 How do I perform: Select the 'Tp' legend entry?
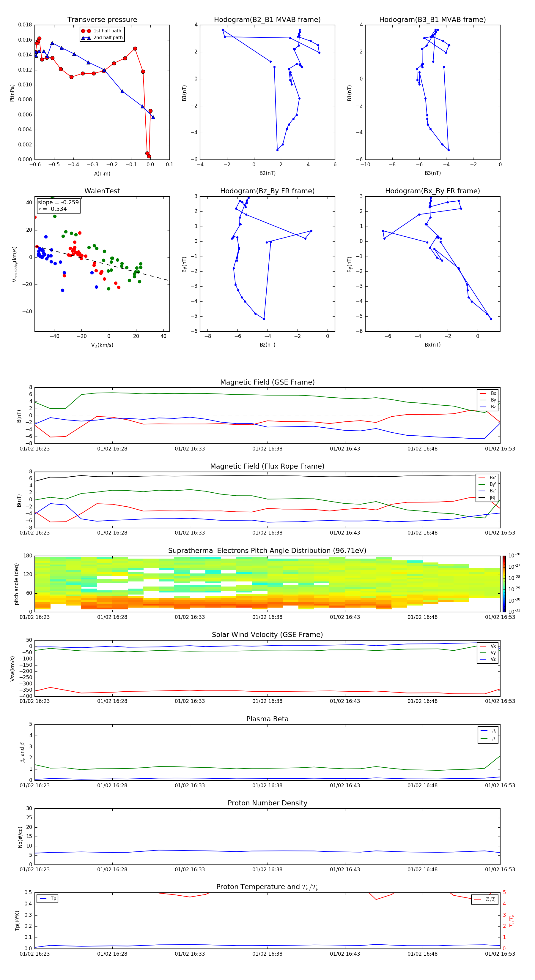(x=48, y=899)
